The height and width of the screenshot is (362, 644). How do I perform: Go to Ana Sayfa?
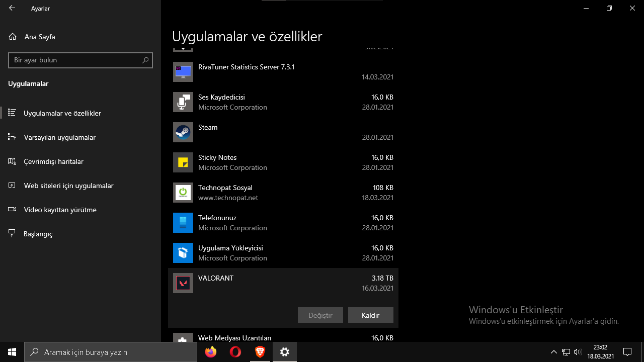coord(80,37)
